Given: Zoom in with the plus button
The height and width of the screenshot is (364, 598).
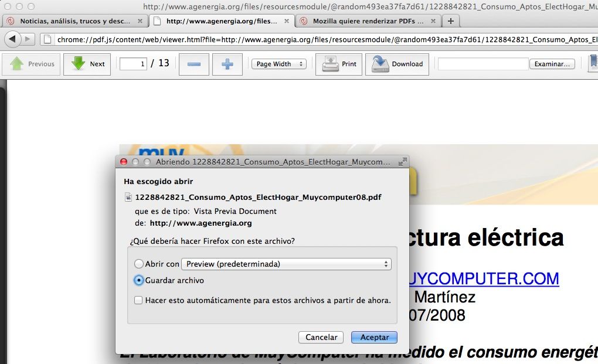Looking at the screenshot, I should [x=227, y=64].
